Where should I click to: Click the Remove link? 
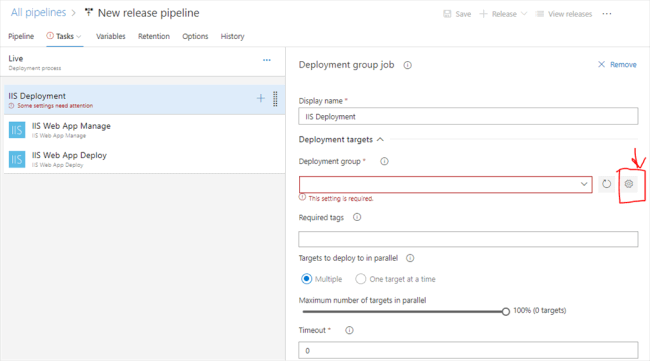tap(617, 64)
